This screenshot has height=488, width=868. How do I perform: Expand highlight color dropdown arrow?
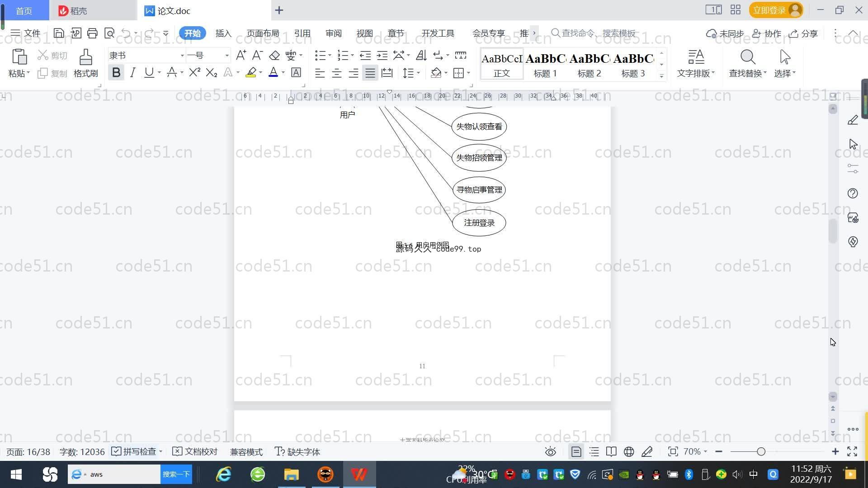[261, 73]
